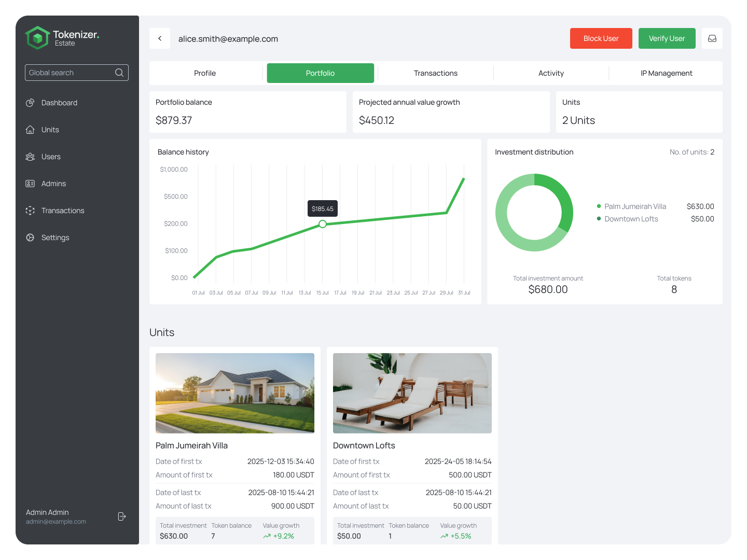747x560 pixels.
Task: Click the $185.45 data point on chart
Action: (x=323, y=224)
